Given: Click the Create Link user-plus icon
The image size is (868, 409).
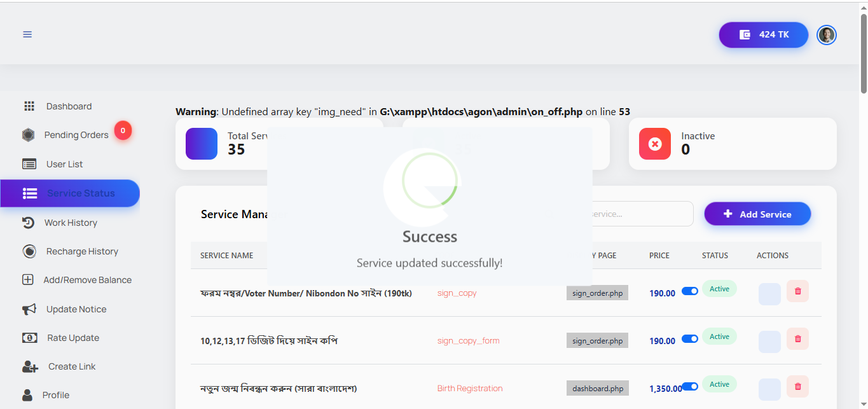Looking at the screenshot, I should 30,366.
